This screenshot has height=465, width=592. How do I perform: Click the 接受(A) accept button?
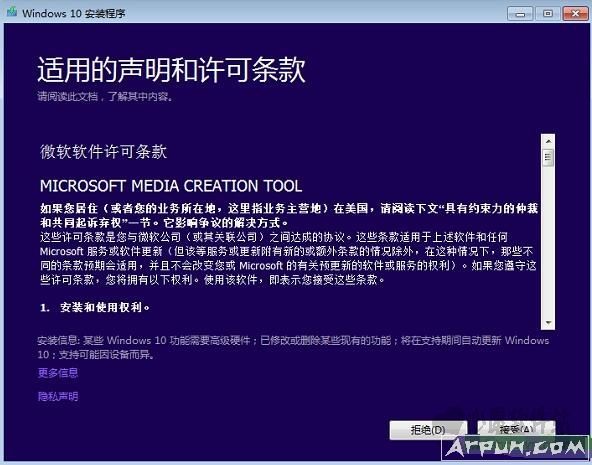click(516, 429)
